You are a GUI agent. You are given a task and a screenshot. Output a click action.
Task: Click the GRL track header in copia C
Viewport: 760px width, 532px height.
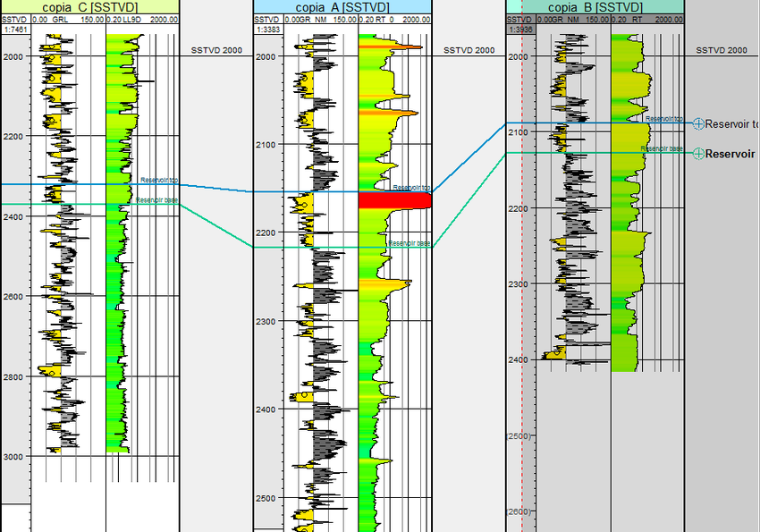coord(68,19)
